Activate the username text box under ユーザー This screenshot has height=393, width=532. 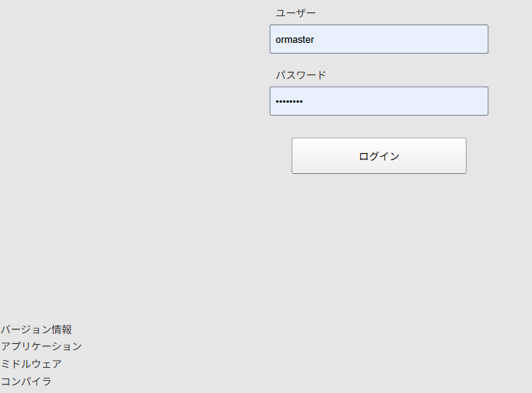click(379, 39)
